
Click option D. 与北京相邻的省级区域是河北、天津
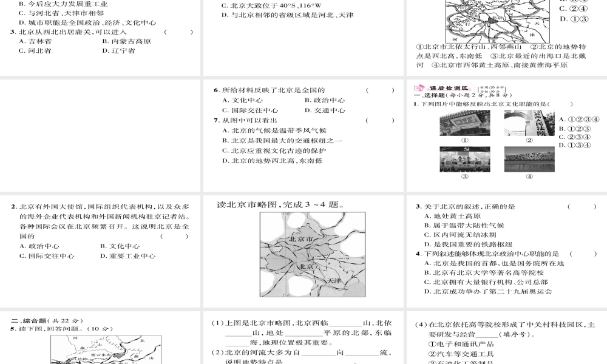(x=288, y=15)
